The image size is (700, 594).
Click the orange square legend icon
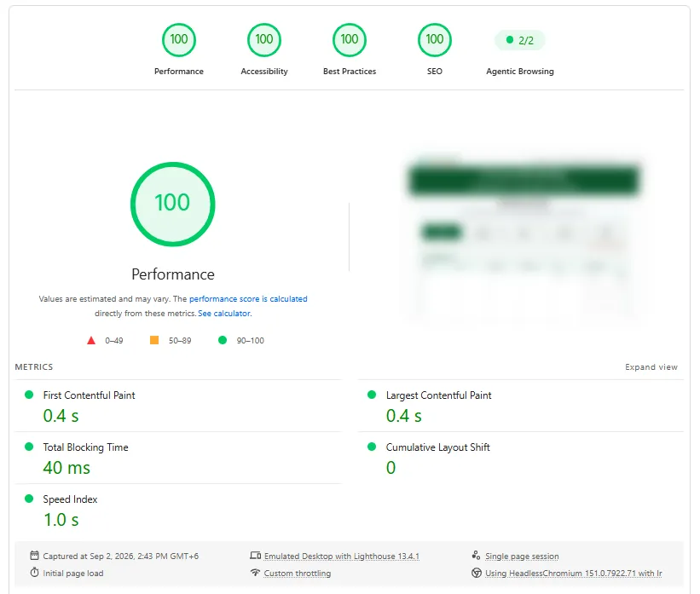154,340
